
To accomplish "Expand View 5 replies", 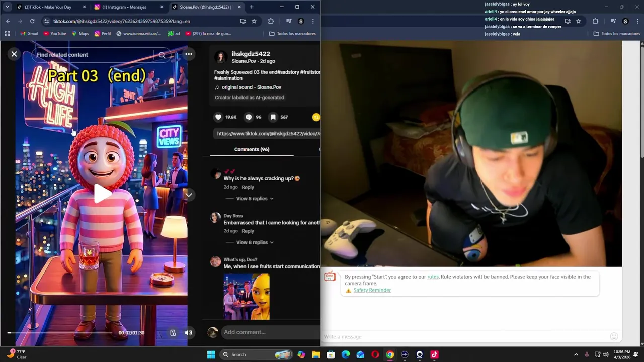I will point(255,199).
